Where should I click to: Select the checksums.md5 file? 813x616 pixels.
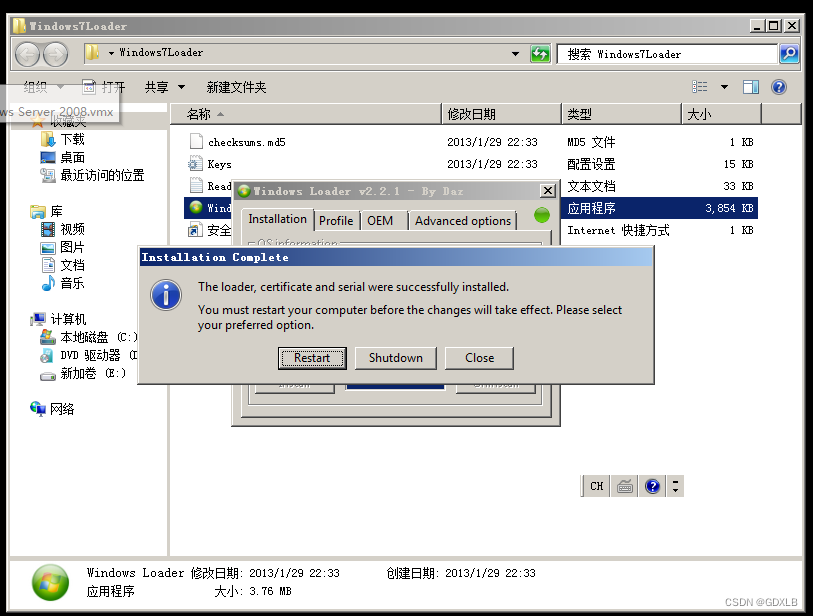pyautogui.click(x=247, y=142)
